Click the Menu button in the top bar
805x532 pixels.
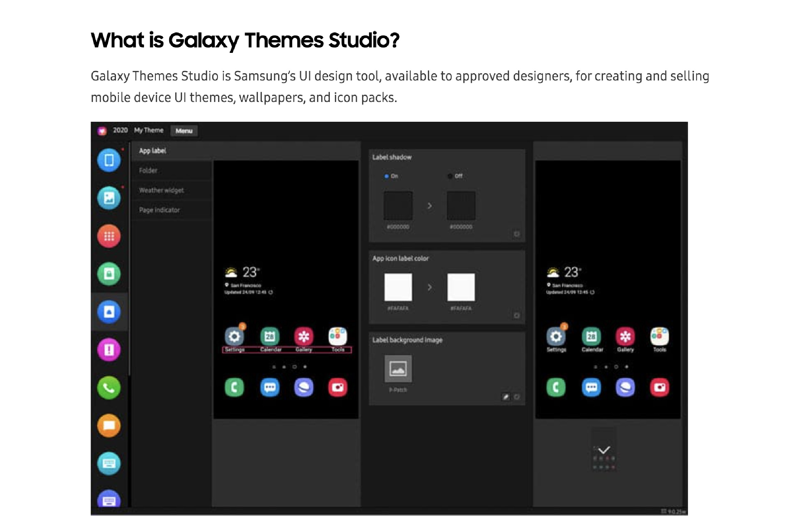pos(184,131)
